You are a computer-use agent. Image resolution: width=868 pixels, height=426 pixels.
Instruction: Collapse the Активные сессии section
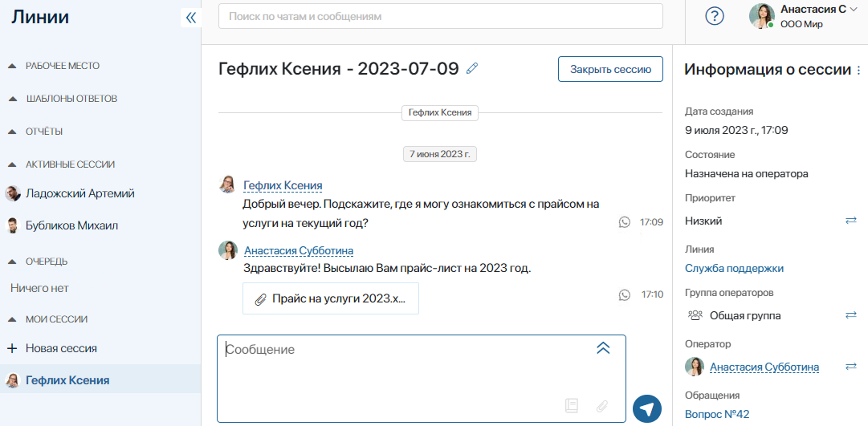12,164
